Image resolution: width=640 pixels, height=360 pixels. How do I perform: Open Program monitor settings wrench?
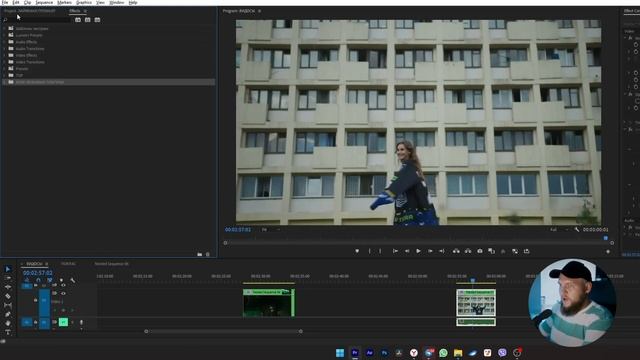coord(577,230)
